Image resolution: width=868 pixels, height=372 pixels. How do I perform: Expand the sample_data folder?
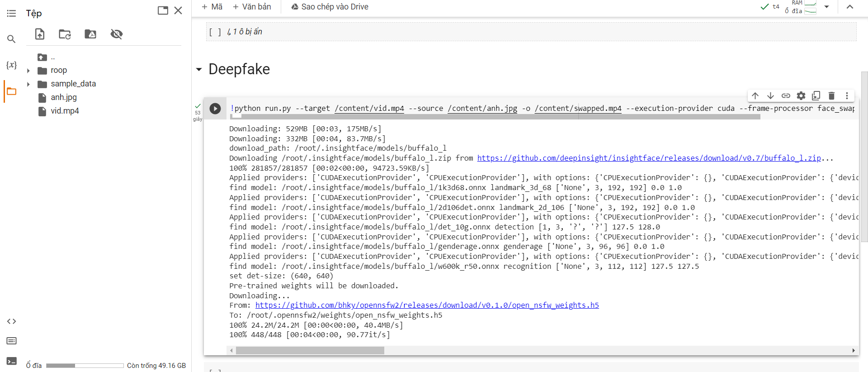click(28, 84)
